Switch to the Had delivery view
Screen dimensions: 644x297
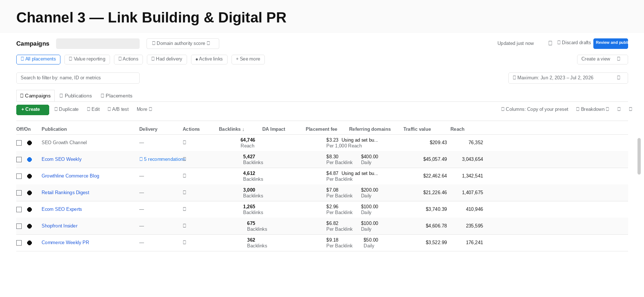tap(167, 59)
